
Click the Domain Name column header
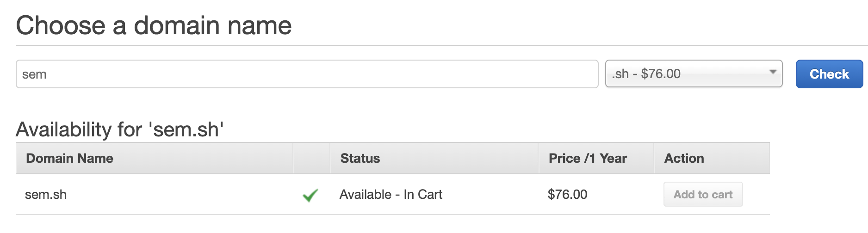pos(69,159)
